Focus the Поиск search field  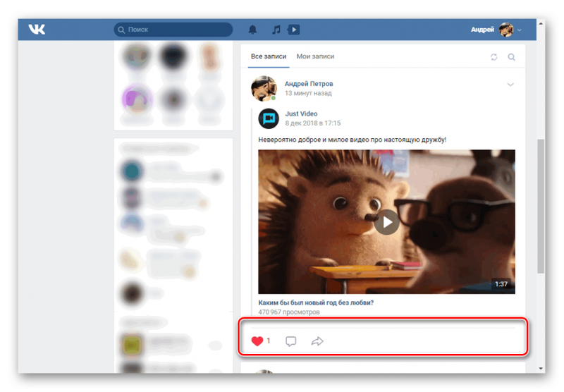[x=173, y=30]
